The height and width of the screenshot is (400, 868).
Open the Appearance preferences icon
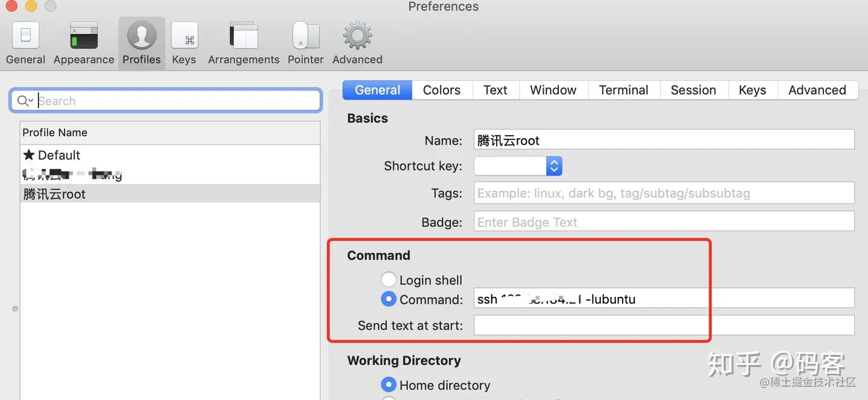tap(84, 37)
